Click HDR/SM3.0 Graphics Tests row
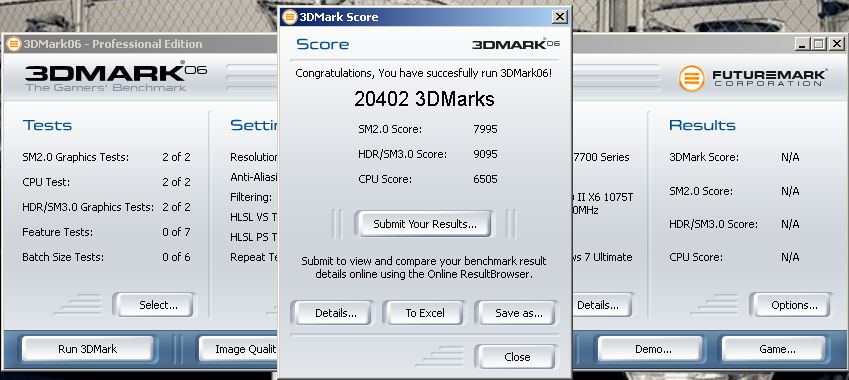Screen dimensions: 849x380 click(106, 207)
